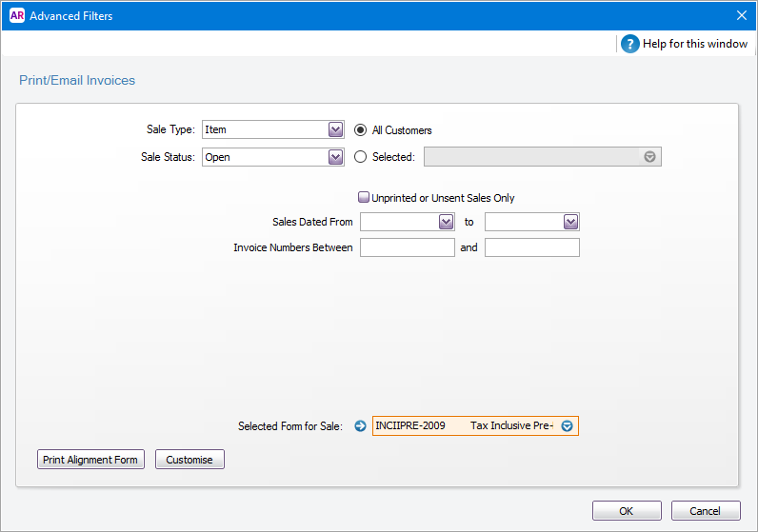Open the Sales Dated 'to' date dropdown

[x=570, y=222]
